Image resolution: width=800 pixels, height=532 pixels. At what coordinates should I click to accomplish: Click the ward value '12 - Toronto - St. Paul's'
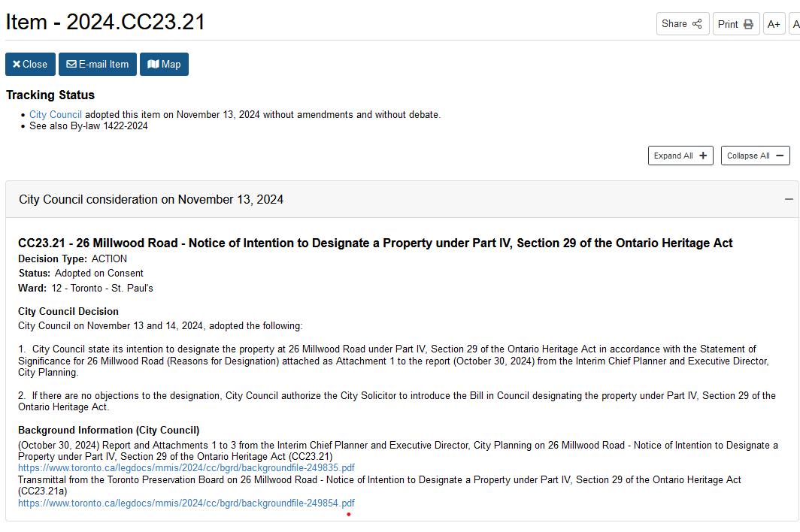(x=102, y=288)
